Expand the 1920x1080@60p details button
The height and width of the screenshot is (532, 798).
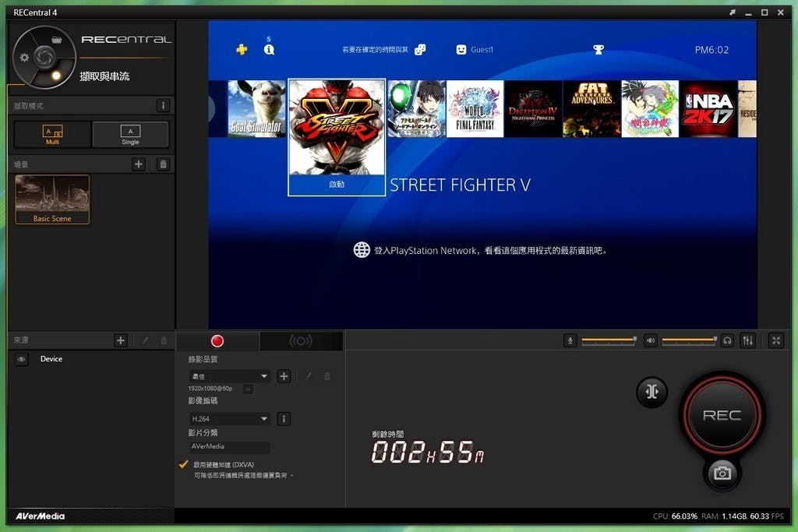pyautogui.click(x=248, y=389)
